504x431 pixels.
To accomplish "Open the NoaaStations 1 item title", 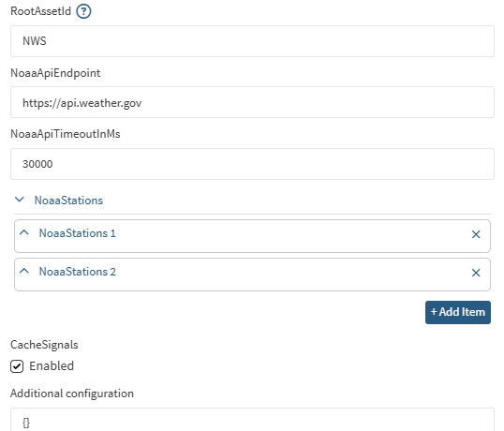I will [x=77, y=233].
